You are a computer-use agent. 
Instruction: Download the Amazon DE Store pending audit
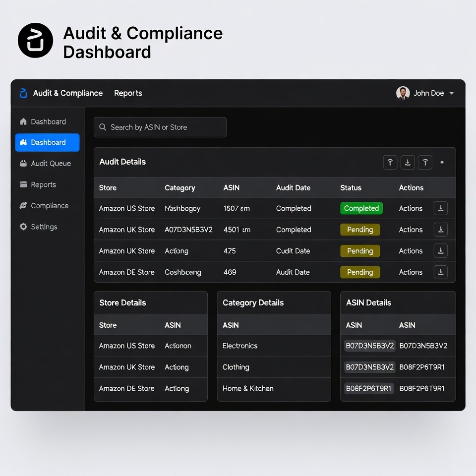coord(441,272)
